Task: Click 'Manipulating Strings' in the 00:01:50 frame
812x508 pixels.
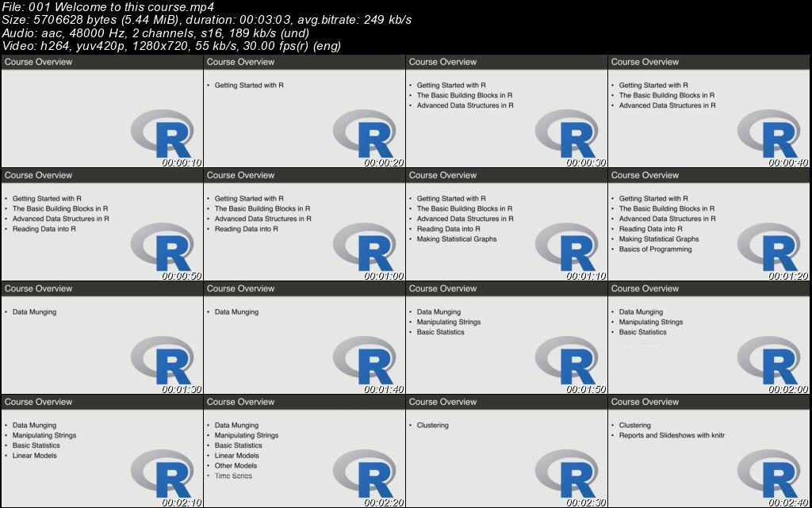Action: [449, 323]
